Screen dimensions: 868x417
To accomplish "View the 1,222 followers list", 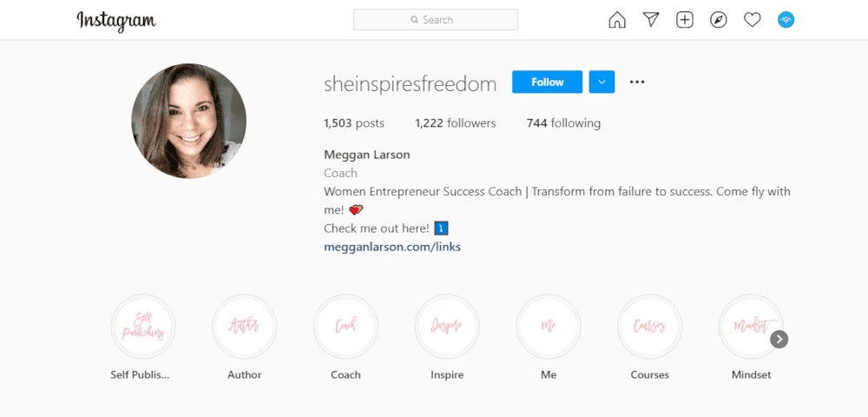I will click(x=456, y=123).
